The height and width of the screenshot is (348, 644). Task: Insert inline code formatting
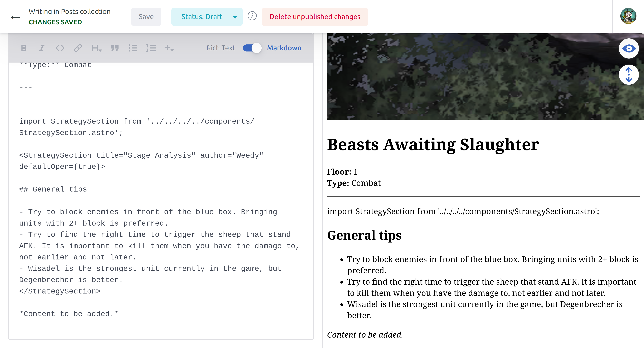60,48
